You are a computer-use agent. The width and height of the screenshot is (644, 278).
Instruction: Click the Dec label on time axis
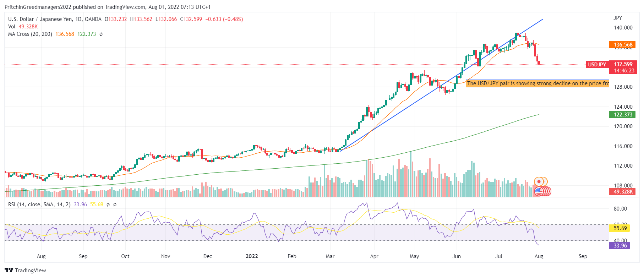point(208,256)
